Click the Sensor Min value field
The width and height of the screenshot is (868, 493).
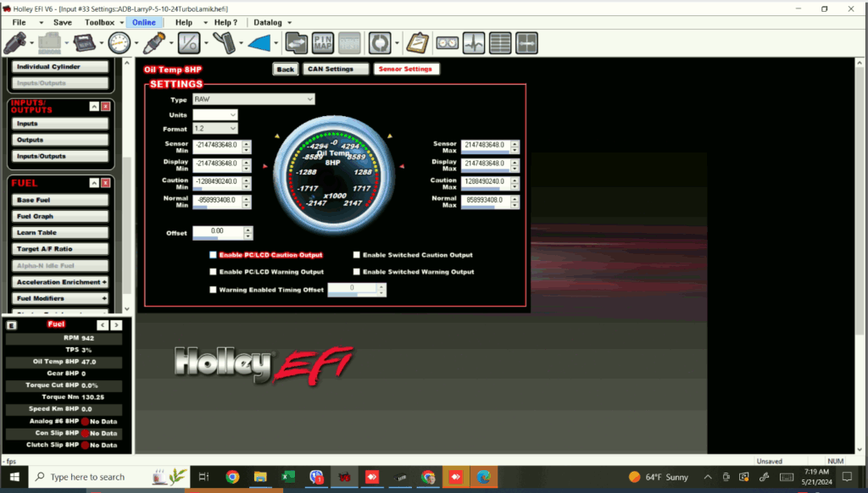click(x=217, y=146)
